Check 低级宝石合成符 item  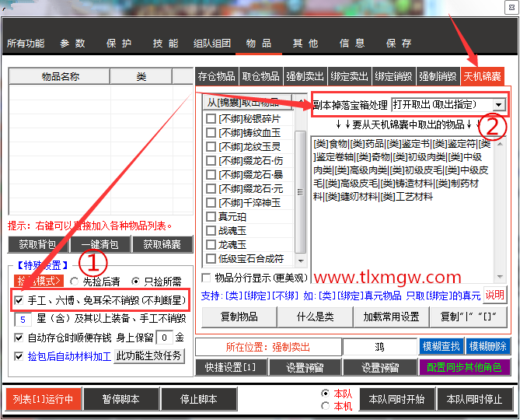[211, 258]
